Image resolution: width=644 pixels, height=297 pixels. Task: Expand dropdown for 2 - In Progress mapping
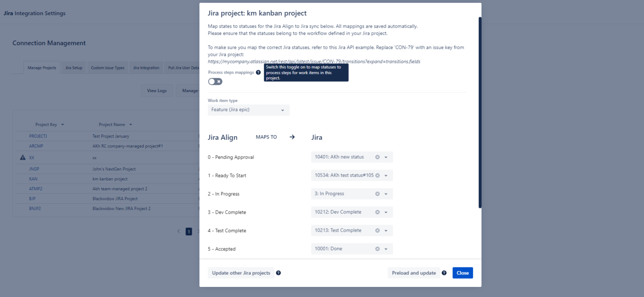point(386,194)
